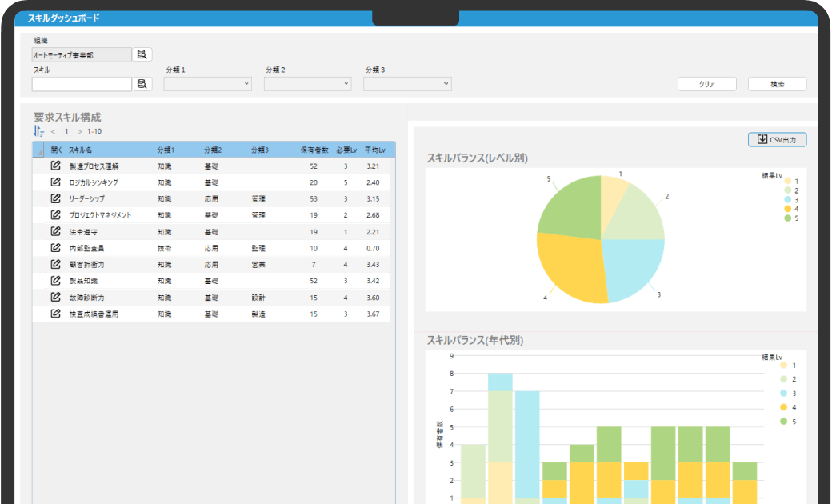The width and height of the screenshot is (832, 504).
Task: Focus the スキル text input field
Action: (82, 84)
